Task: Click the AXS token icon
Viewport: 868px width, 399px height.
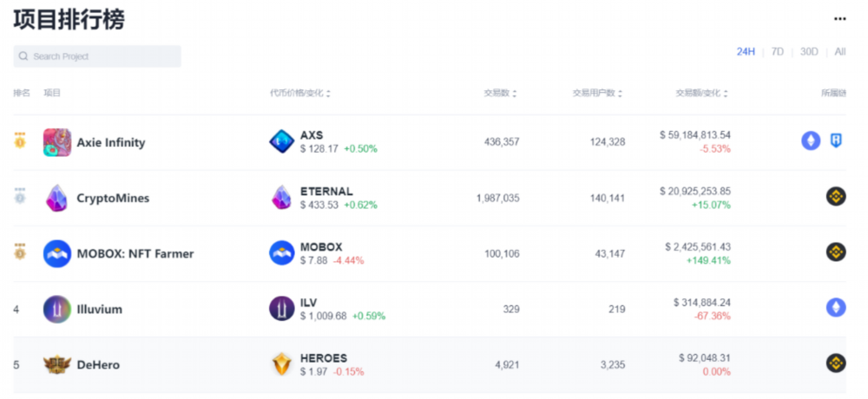Action: tap(282, 141)
